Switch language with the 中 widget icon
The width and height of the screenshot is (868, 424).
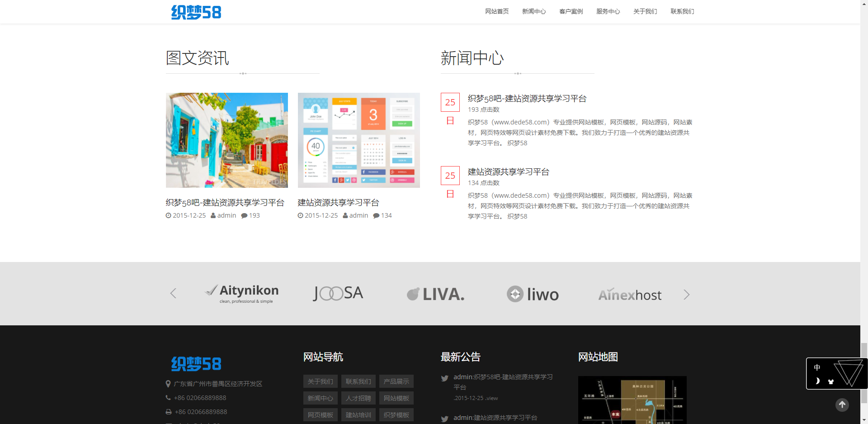tap(817, 367)
